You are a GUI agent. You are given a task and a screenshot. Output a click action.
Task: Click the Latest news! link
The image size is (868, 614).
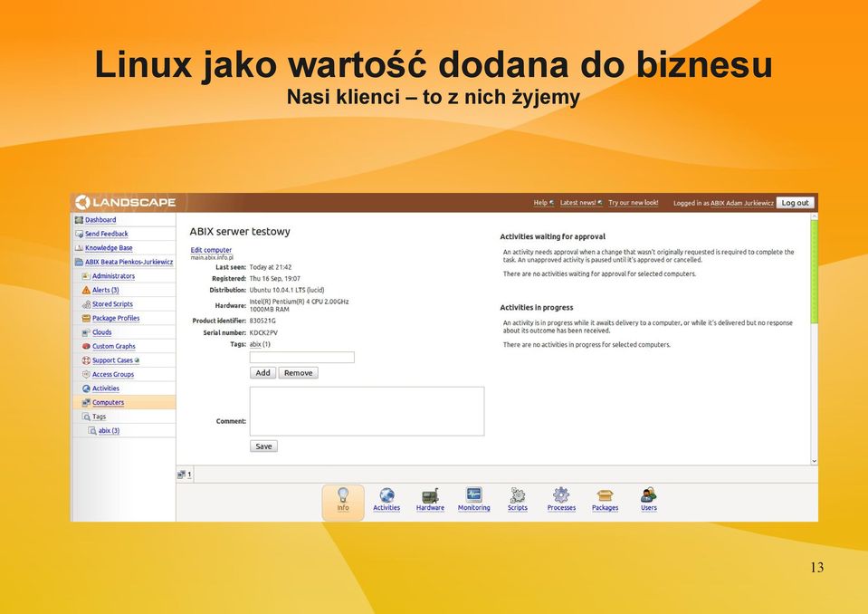pos(578,203)
